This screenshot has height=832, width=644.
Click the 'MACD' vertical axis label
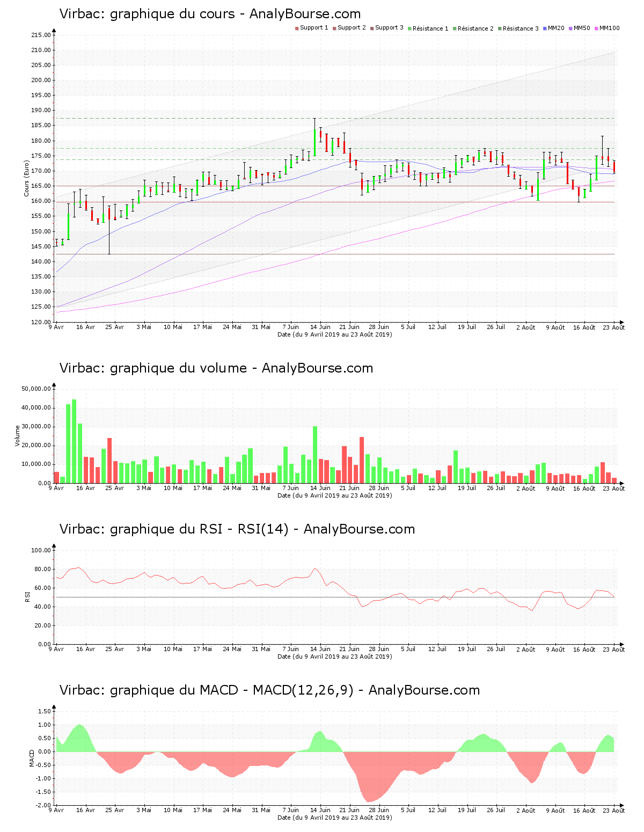32,758
